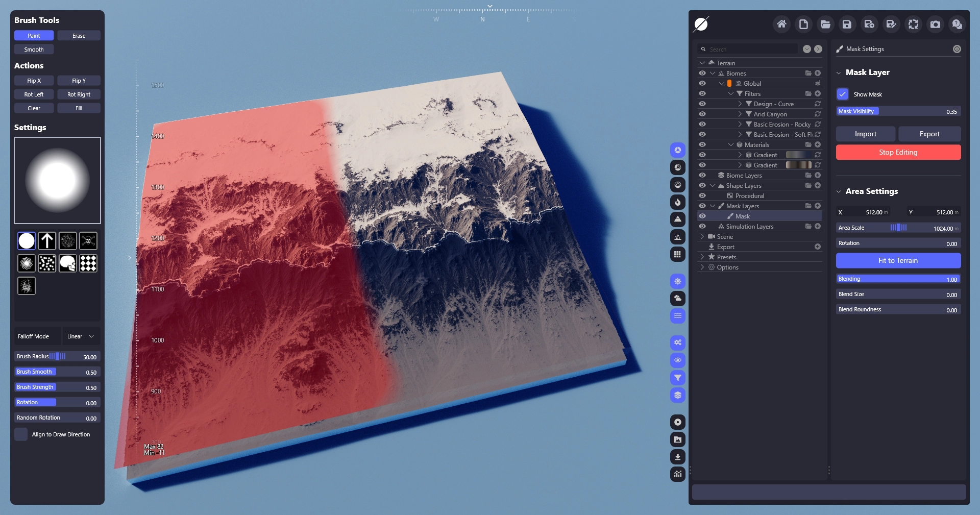980x515 pixels.
Task: Open folder icon in top toolbar
Action: click(825, 24)
